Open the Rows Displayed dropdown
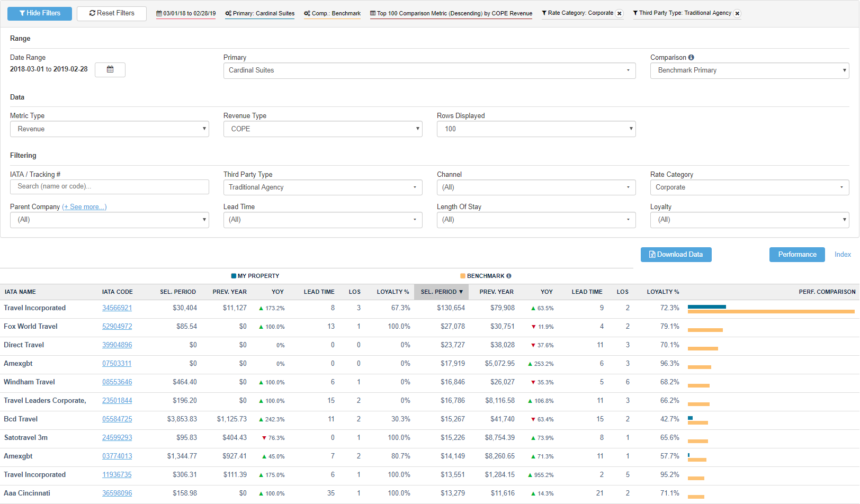 [536, 129]
